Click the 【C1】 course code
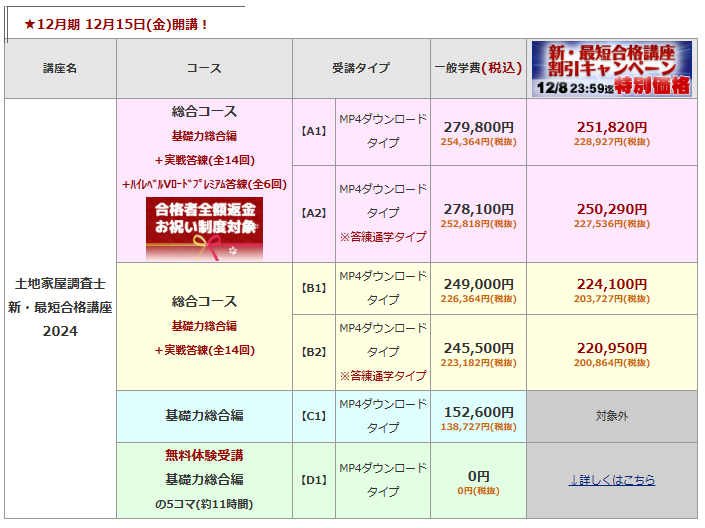The image size is (705, 528). pyautogui.click(x=314, y=416)
